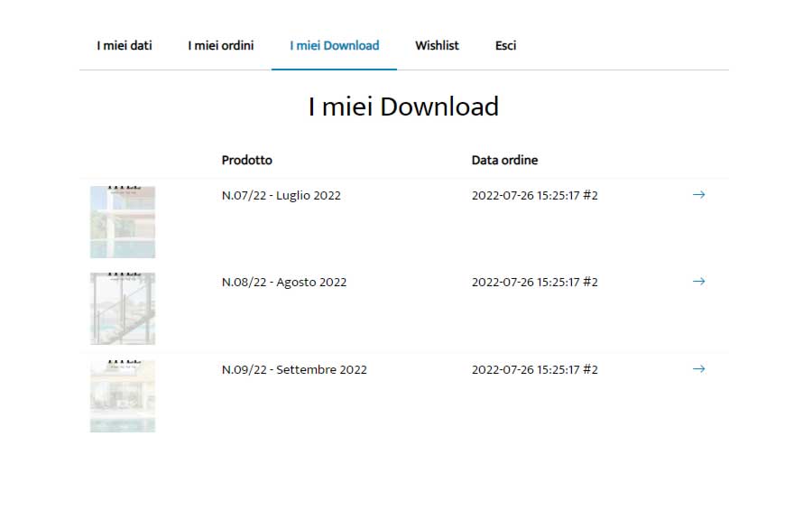This screenshot has width=812, height=511.
Task: Select the I miei Download tab
Action: pyautogui.click(x=334, y=45)
